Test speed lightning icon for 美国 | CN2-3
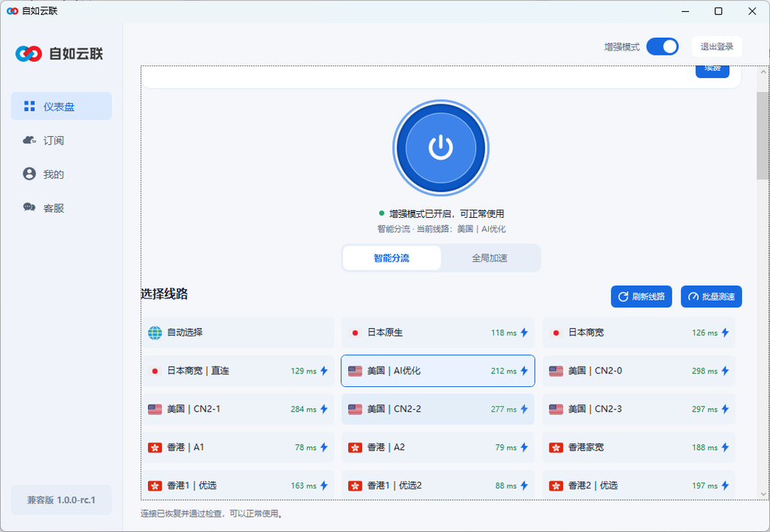Screen dimensions: 770x532 [726, 409]
